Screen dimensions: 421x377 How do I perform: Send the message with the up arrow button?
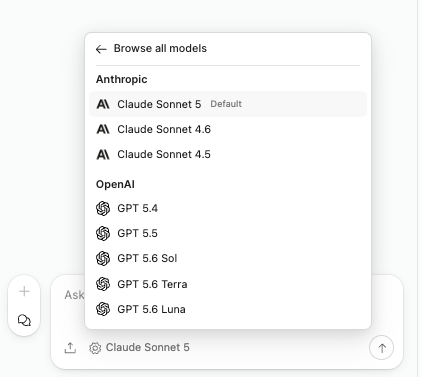coord(381,348)
